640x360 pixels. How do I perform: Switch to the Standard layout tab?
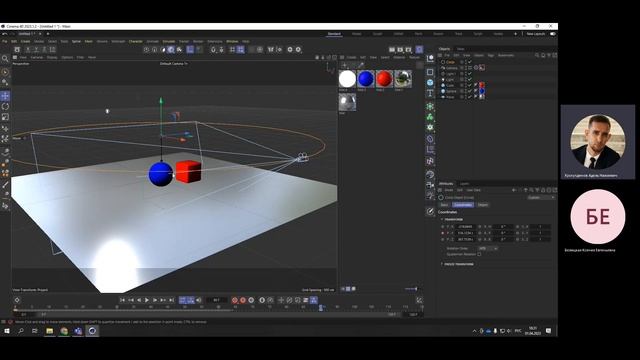pos(334,34)
